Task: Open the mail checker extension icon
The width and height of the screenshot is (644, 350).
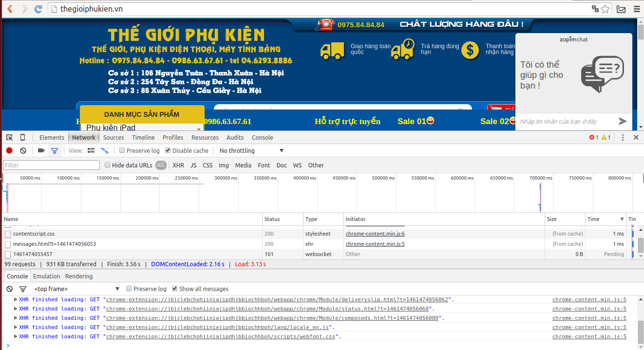Action: pyautogui.click(x=621, y=9)
